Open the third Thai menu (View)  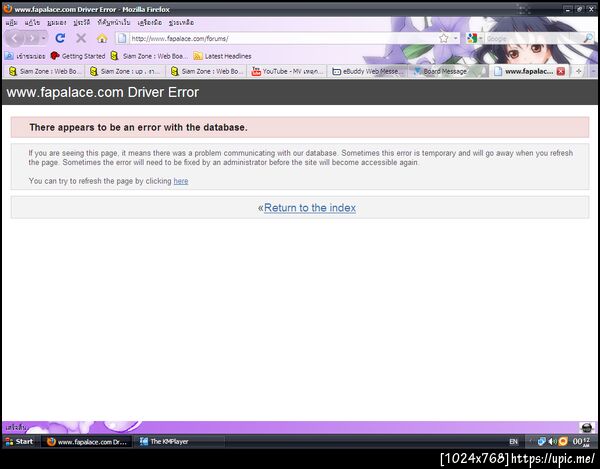coord(57,23)
